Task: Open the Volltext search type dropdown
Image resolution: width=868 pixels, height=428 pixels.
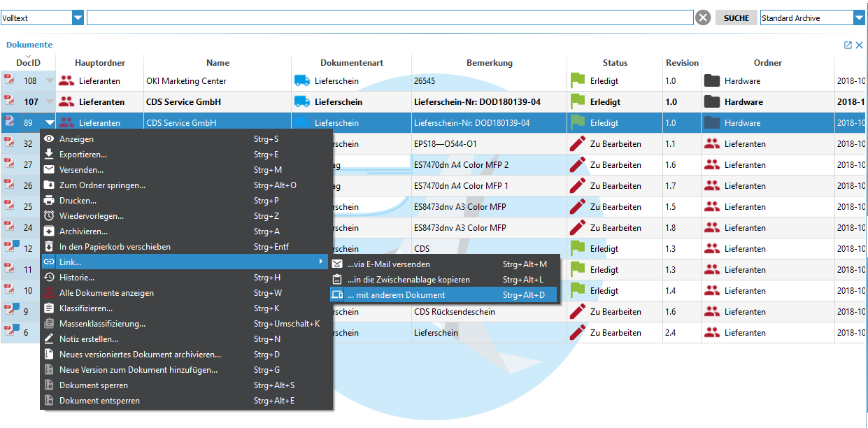Action: 78,18
